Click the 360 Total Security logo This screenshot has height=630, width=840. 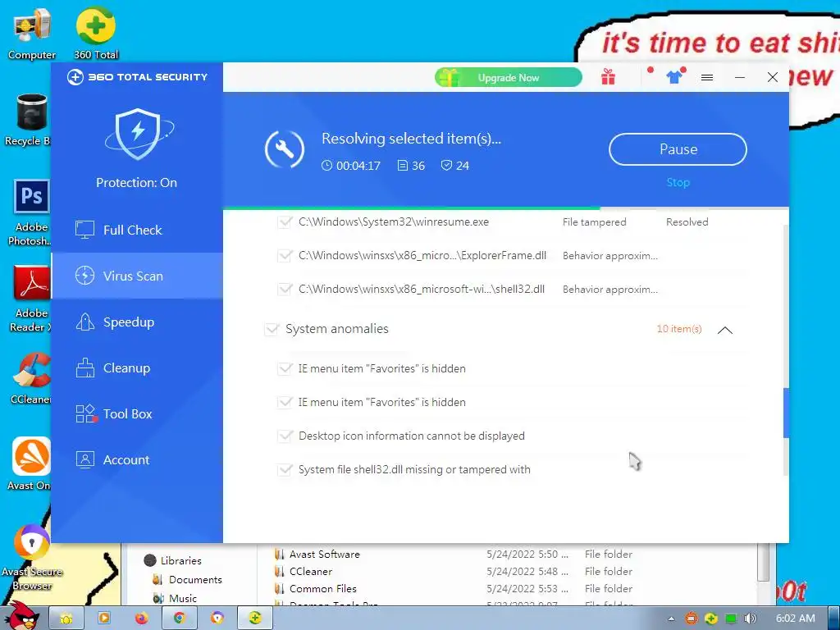tap(137, 77)
